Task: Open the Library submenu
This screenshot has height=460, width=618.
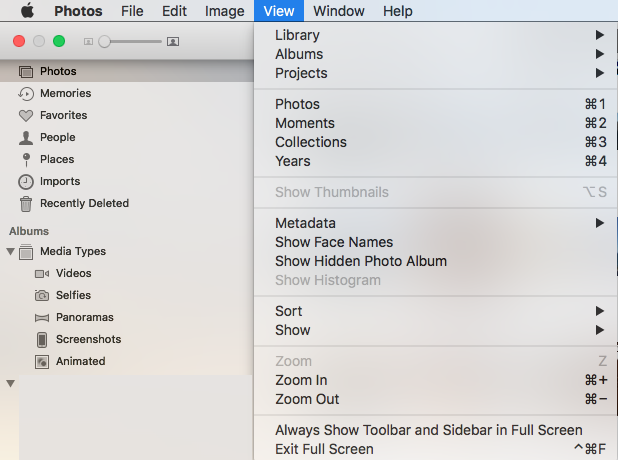Action: [436, 35]
